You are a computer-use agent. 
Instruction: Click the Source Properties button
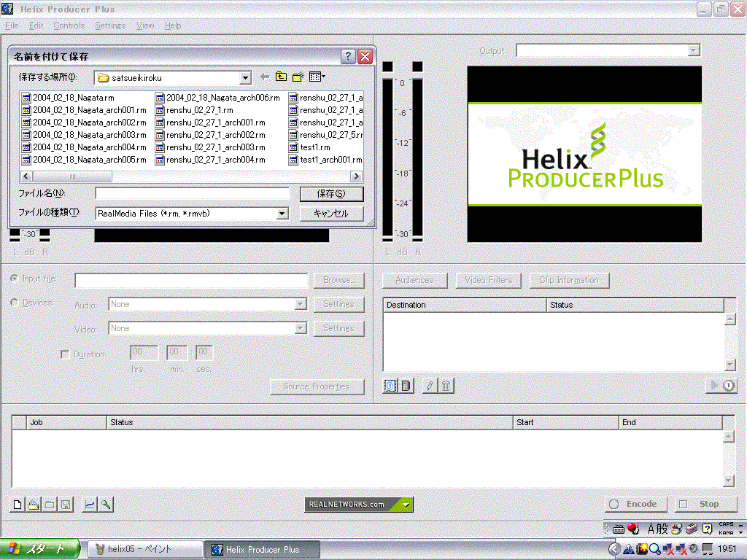click(317, 386)
